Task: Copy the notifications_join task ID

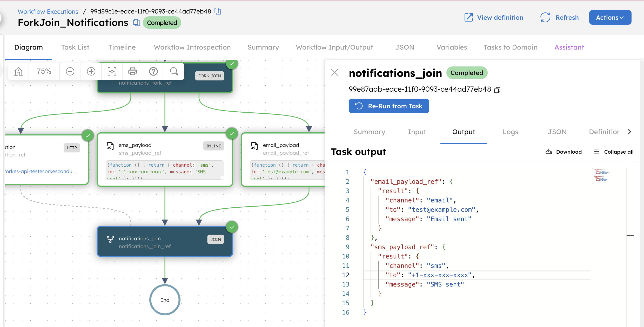Action: pos(498,90)
